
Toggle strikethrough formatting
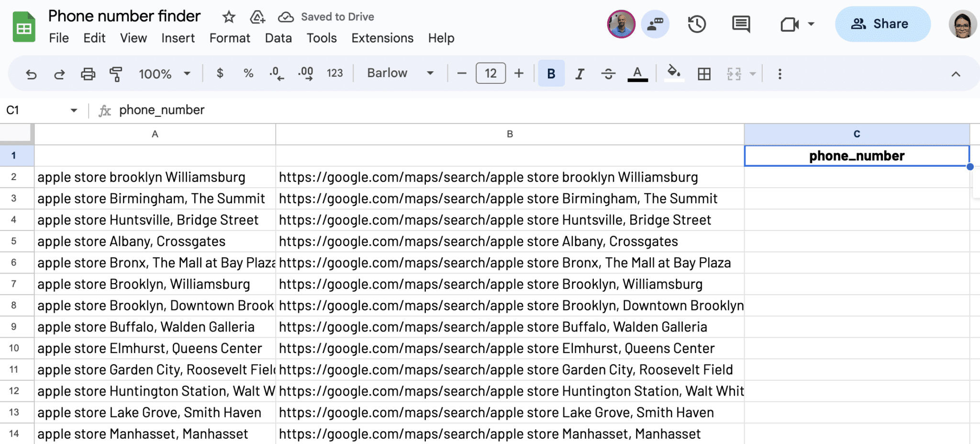pos(608,74)
